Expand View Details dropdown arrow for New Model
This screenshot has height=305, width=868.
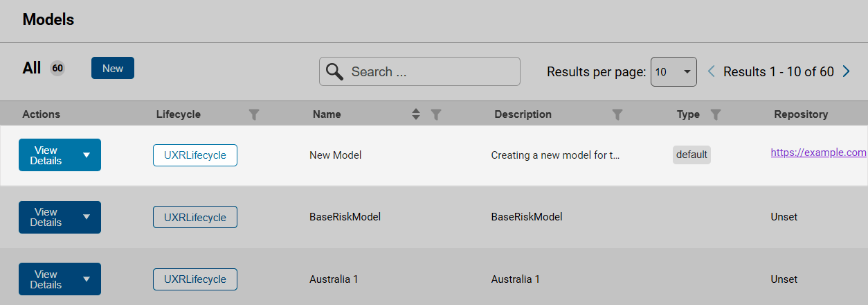[x=87, y=155]
